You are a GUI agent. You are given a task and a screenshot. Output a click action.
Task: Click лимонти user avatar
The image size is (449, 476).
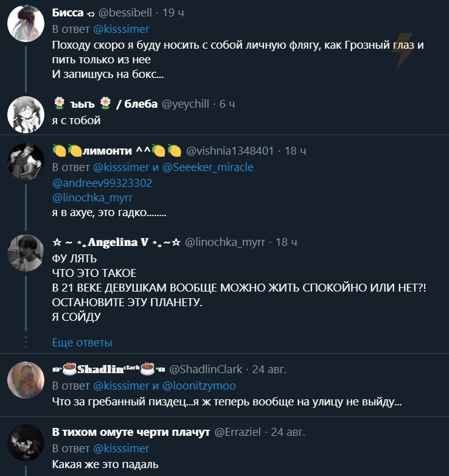coord(26,161)
